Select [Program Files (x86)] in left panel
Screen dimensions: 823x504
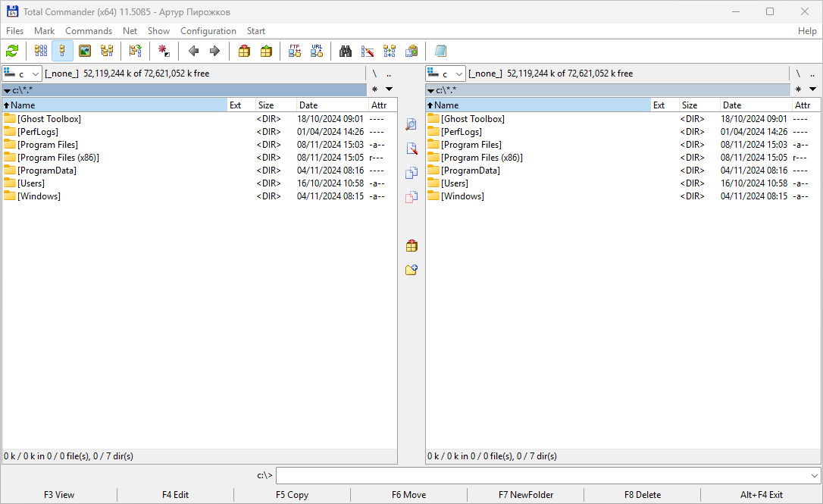(58, 158)
